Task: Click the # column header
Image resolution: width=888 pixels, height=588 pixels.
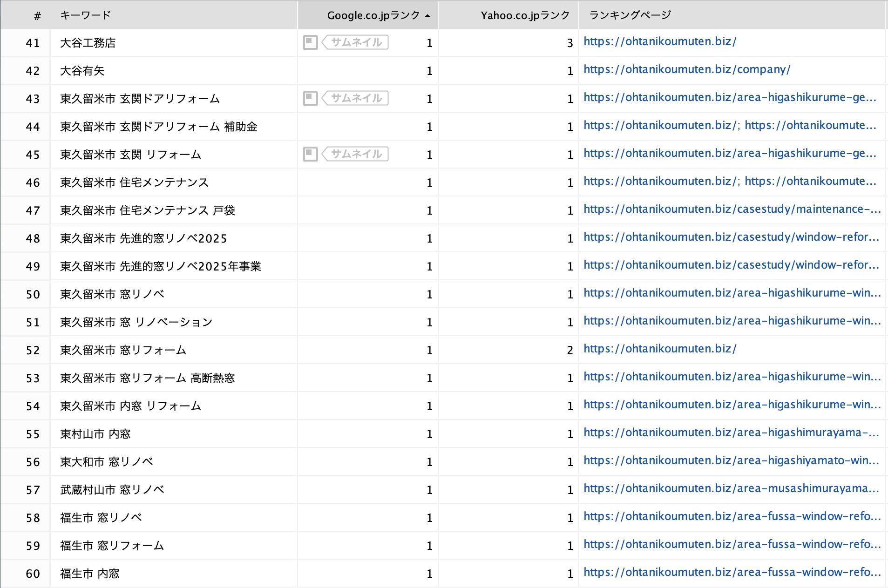Action: (37, 16)
